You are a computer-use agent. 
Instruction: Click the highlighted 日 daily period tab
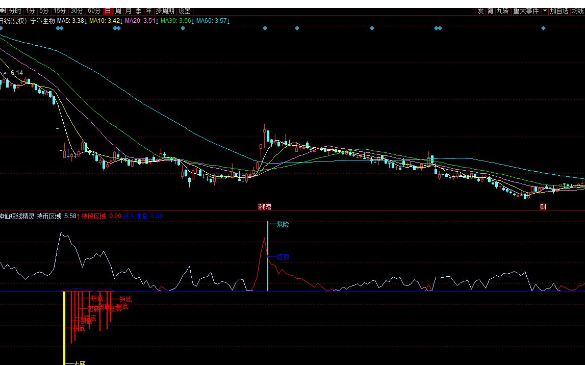tap(108, 11)
